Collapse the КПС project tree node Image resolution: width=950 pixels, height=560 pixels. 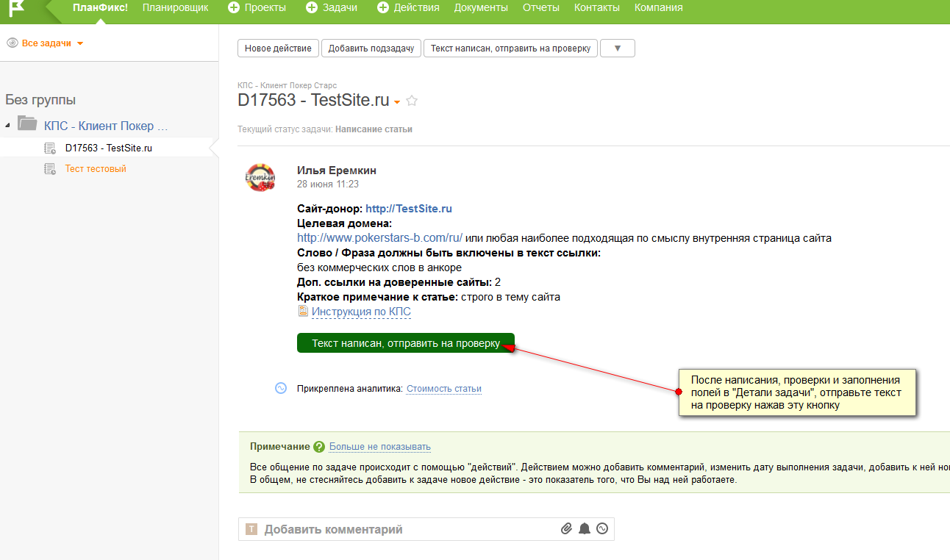[x=8, y=126]
